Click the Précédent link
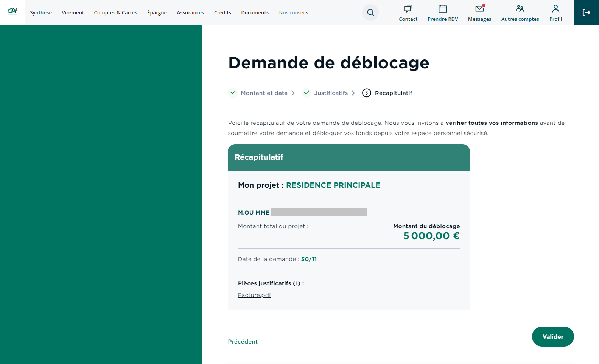 (243, 342)
